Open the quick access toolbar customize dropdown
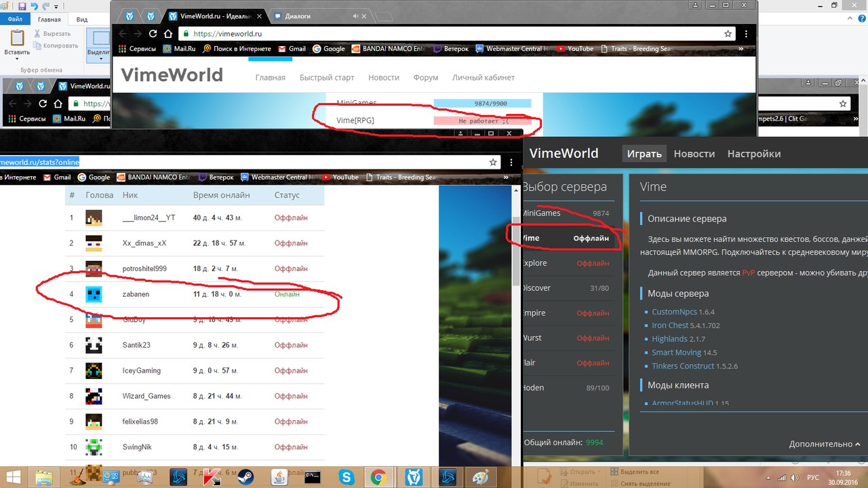868x488 pixels. point(56,6)
